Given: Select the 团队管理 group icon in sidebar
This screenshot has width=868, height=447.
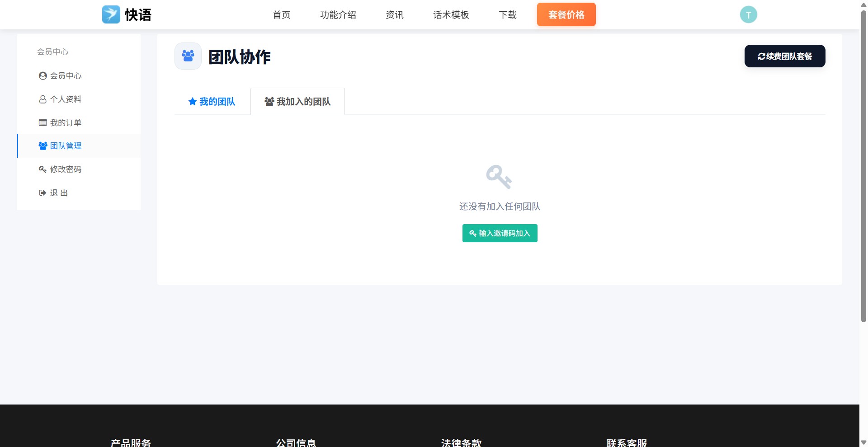Looking at the screenshot, I should coord(42,146).
